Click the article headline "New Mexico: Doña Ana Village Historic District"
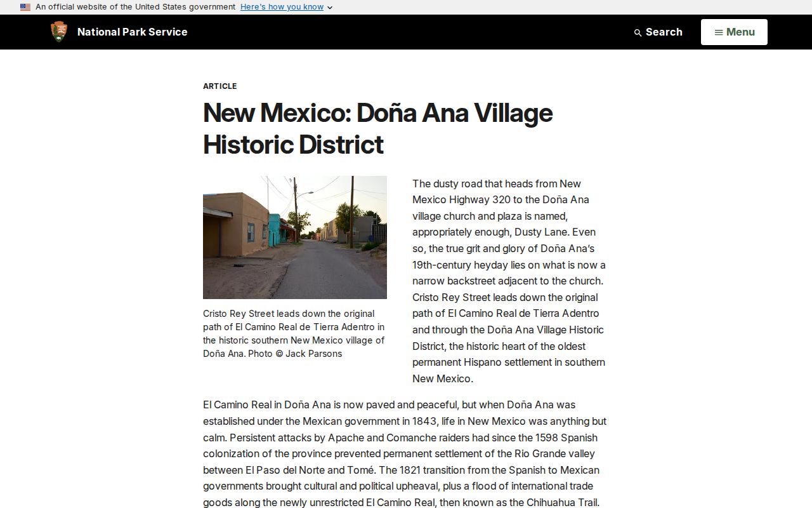This screenshot has height=508, width=812. click(377, 128)
